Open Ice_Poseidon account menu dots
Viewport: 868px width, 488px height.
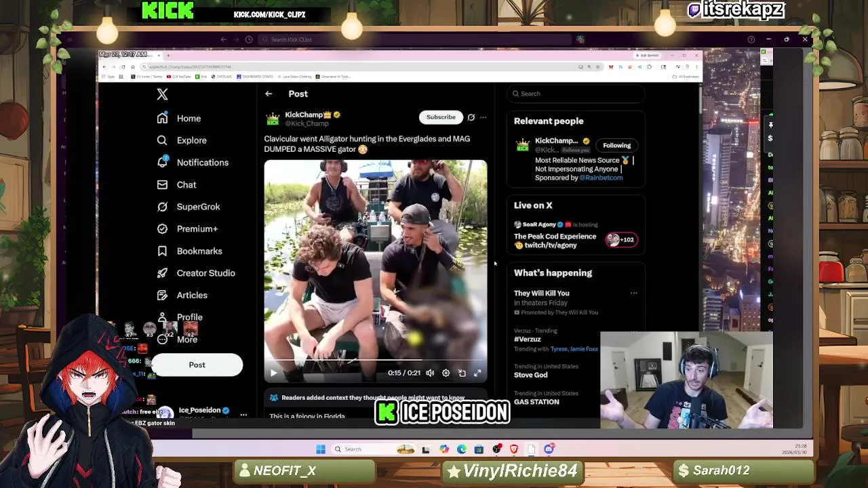pos(243,413)
